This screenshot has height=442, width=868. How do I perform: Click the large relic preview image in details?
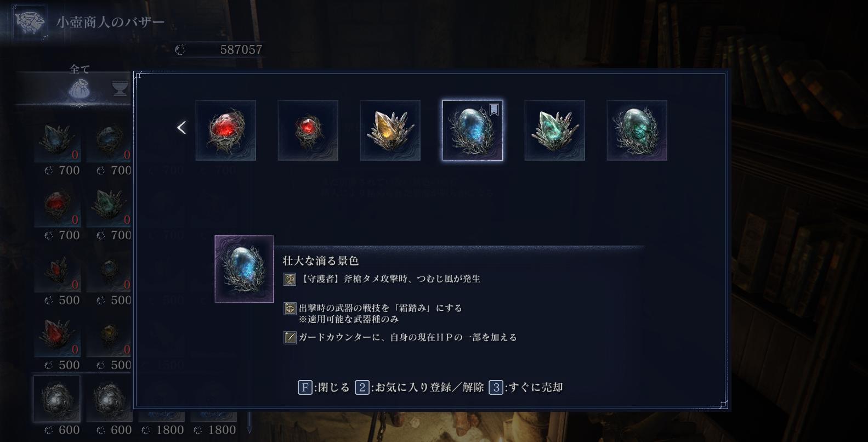click(x=244, y=269)
